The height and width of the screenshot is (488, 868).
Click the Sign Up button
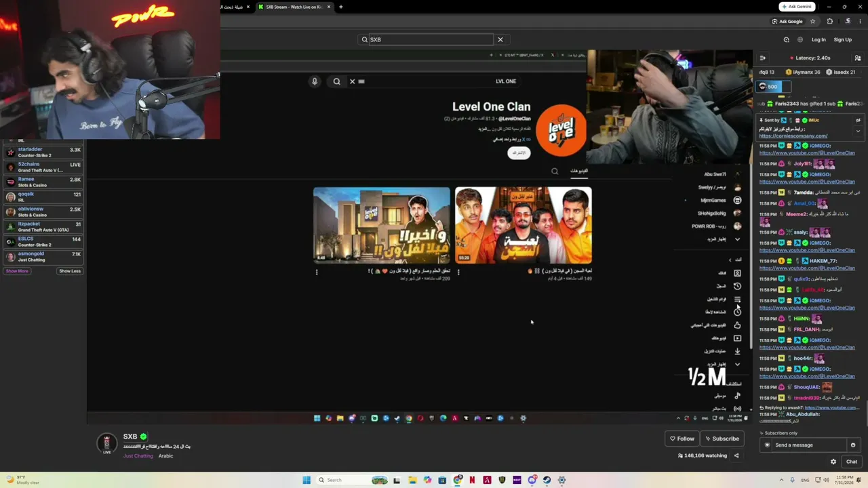[x=843, y=39]
